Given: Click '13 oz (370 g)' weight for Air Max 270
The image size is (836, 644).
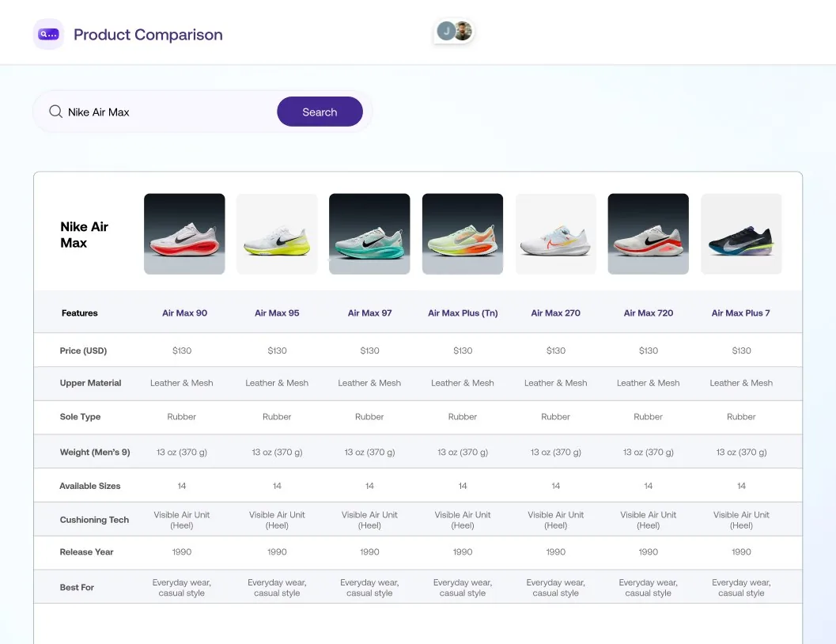Looking at the screenshot, I should pyautogui.click(x=555, y=452).
